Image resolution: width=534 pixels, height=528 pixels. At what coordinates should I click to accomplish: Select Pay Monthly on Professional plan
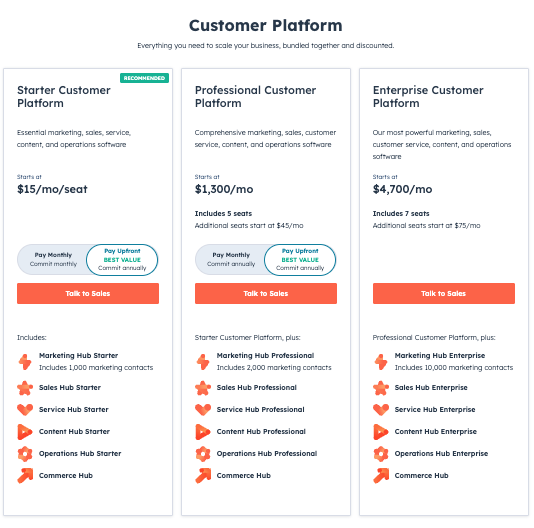point(231,260)
